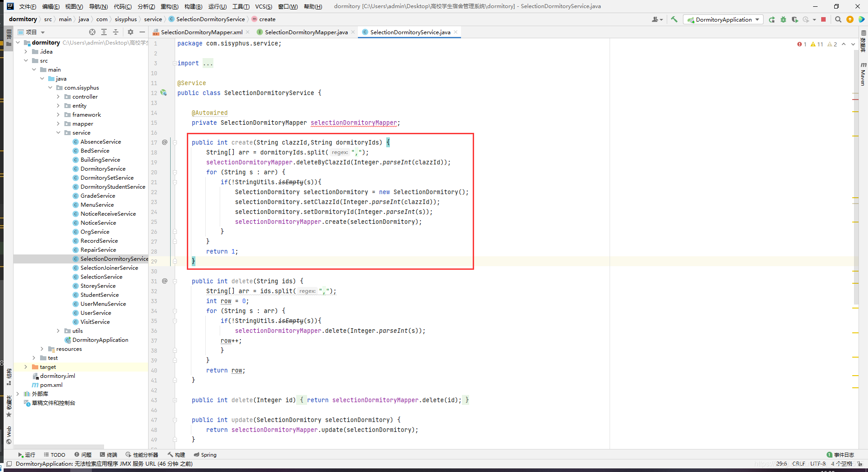
Task: Rerun DormitoryApplication with the green rerun icon
Action: pyautogui.click(x=772, y=19)
